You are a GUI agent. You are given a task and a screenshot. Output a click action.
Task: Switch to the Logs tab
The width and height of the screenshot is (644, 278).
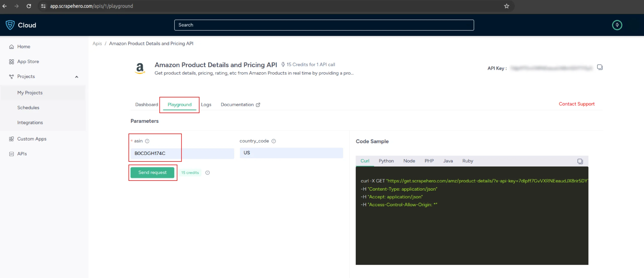coord(206,104)
